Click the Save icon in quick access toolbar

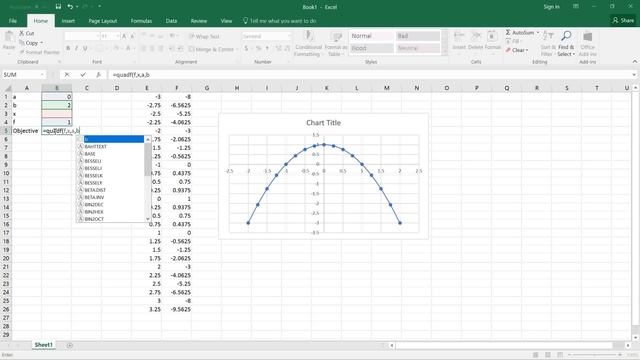coord(58,7)
